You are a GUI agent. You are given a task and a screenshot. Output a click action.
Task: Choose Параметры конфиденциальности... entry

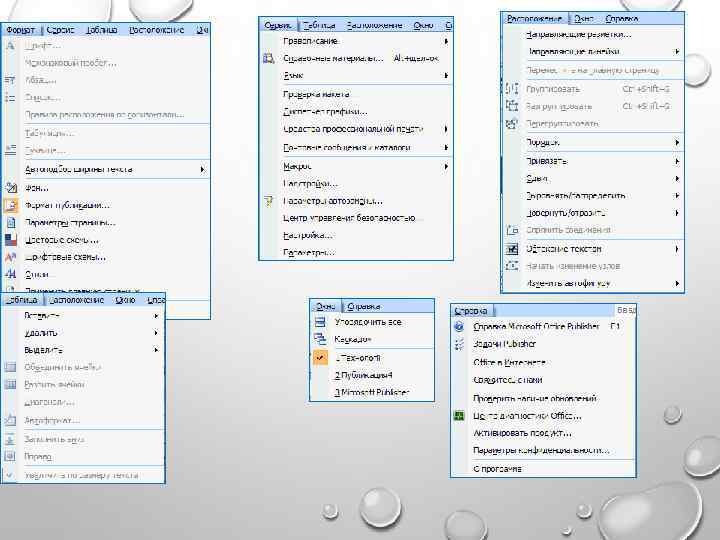pos(541,450)
